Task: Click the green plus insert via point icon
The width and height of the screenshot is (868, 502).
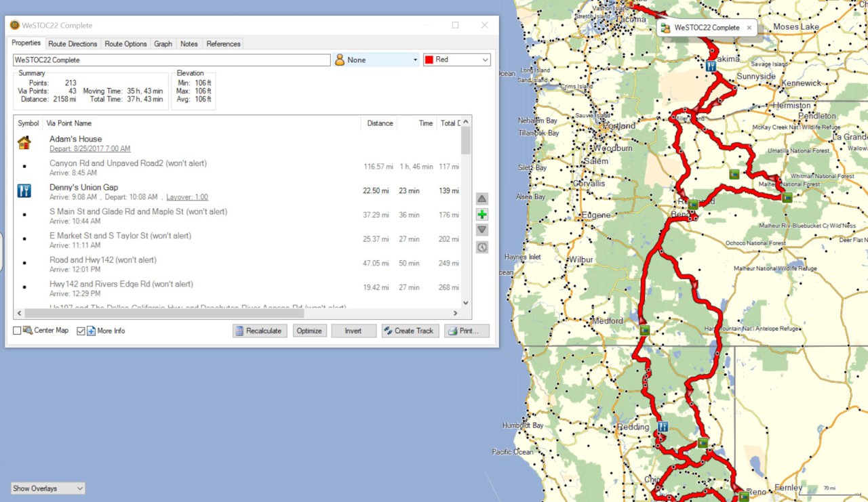Action: (x=482, y=215)
